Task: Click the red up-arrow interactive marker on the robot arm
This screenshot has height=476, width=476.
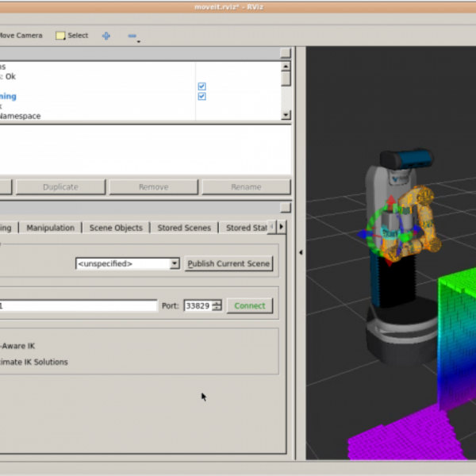Action: [x=391, y=201]
